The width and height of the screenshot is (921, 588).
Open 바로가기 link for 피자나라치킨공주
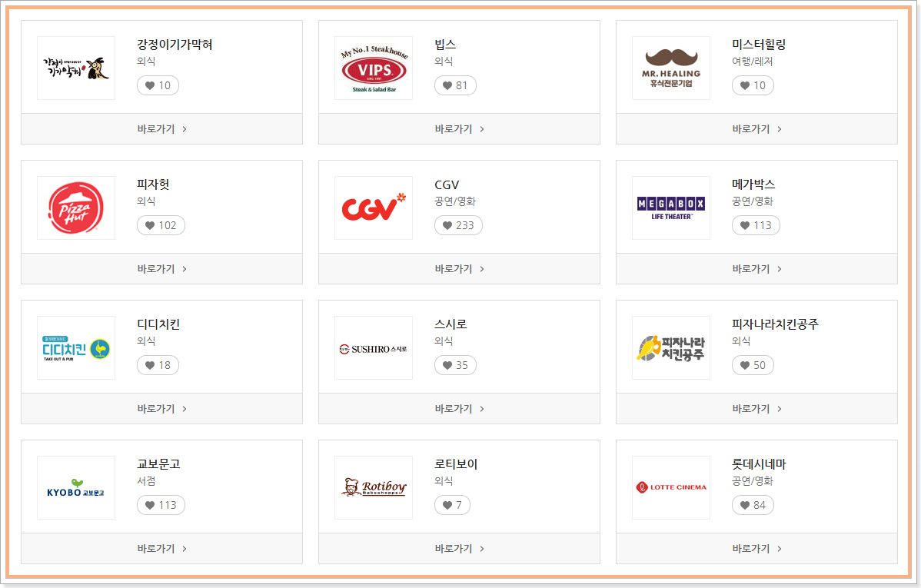[x=756, y=408]
